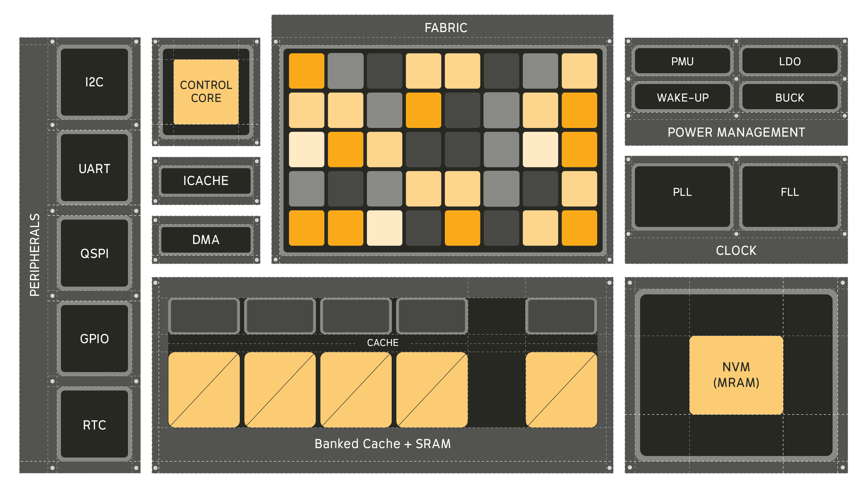The width and height of the screenshot is (868, 488).
Task: Click the NVM (MRAM) block
Action: point(736,375)
